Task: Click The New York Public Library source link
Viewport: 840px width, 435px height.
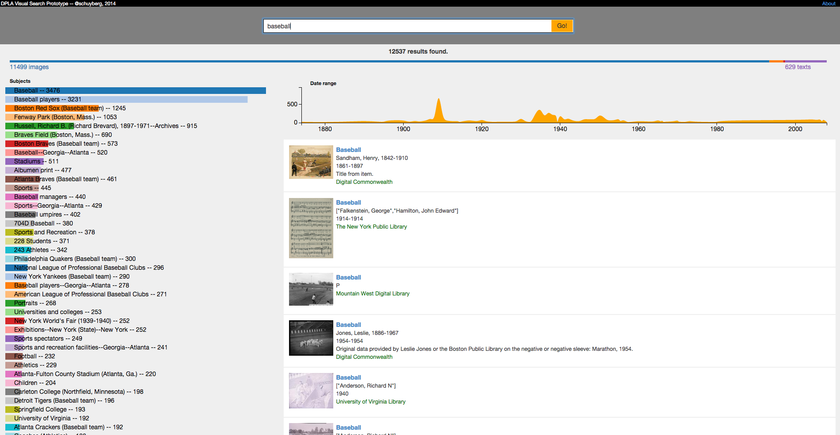Action: click(371, 227)
